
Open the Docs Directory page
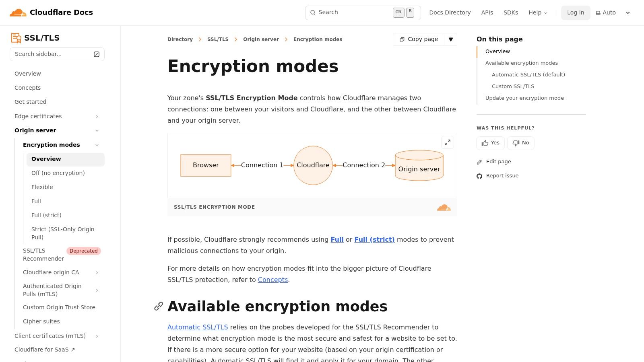coord(450,12)
